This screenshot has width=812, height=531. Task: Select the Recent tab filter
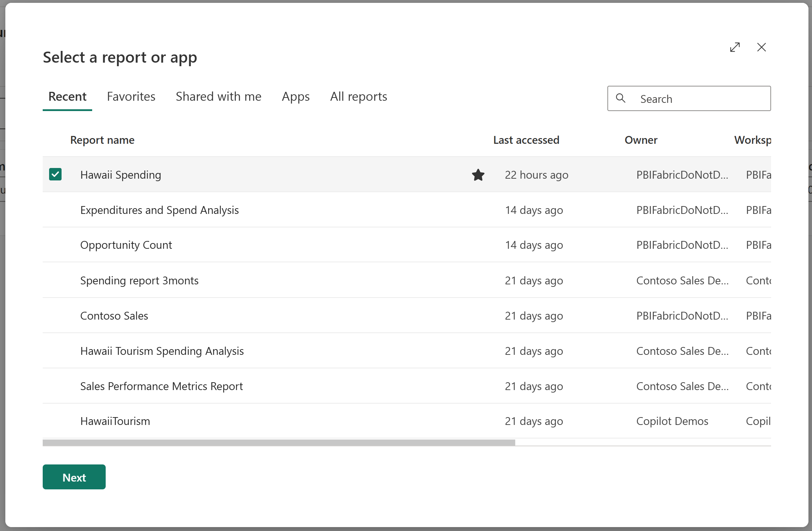pyautogui.click(x=67, y=96)
